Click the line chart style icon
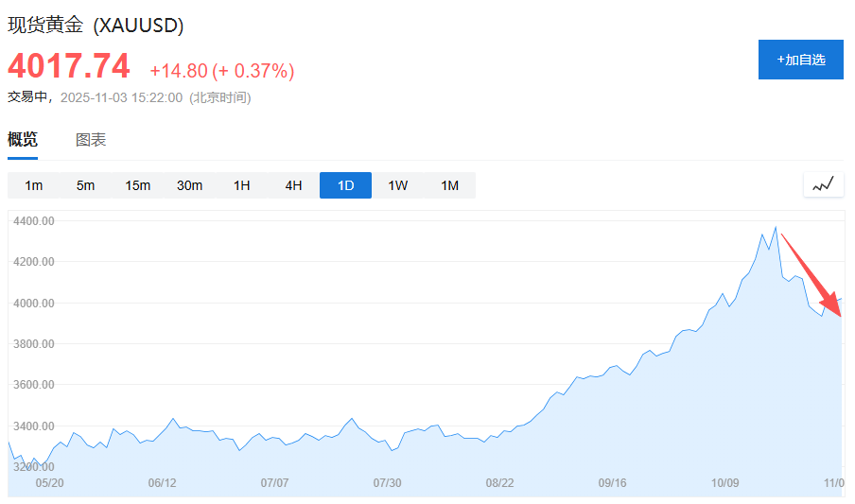 point(823,184)
